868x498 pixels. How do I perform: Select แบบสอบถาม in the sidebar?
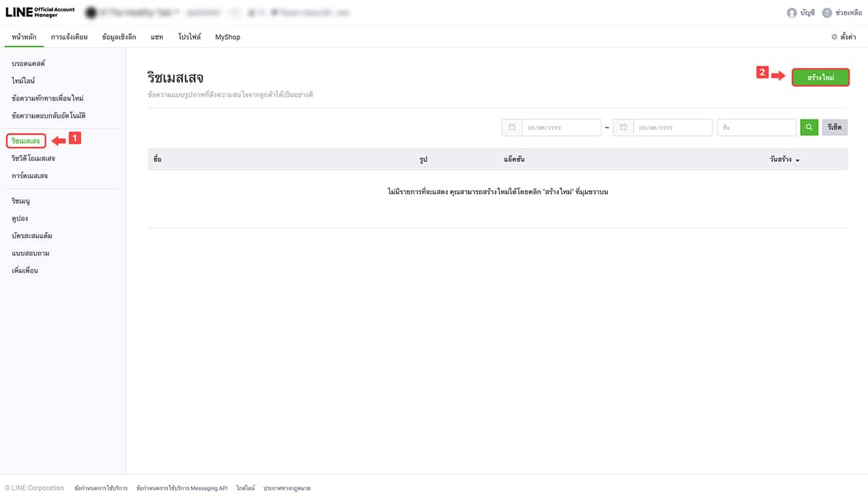[x=30, y=253]
